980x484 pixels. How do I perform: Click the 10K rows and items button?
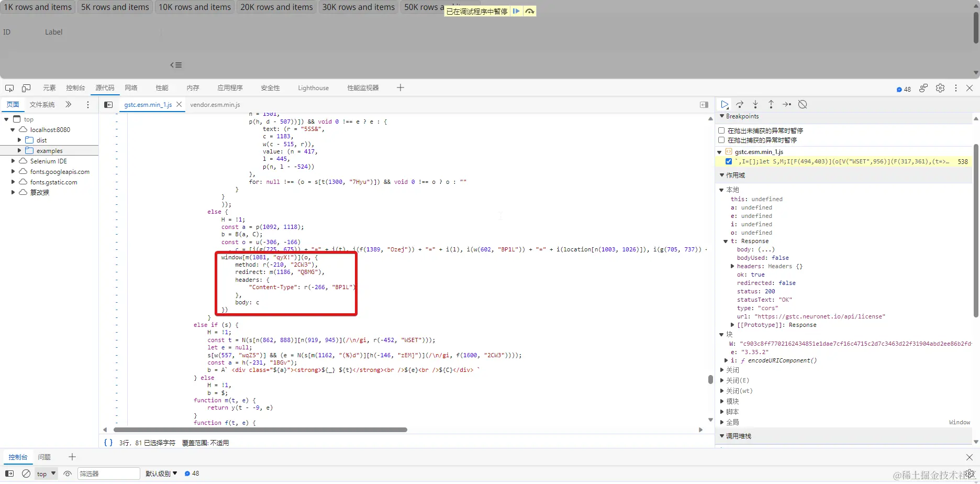coord(195,7)
